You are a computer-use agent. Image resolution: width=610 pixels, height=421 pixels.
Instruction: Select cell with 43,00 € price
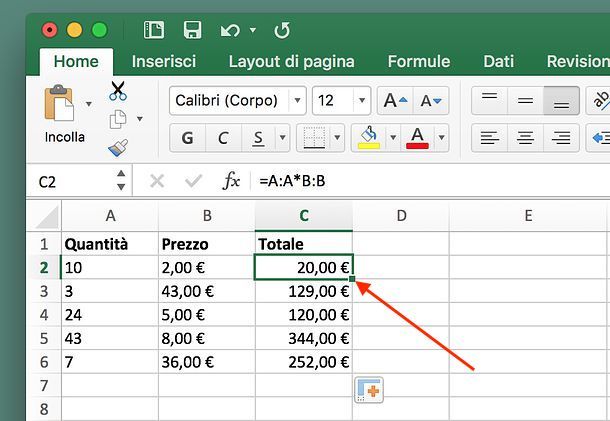(x=207, y=291)
